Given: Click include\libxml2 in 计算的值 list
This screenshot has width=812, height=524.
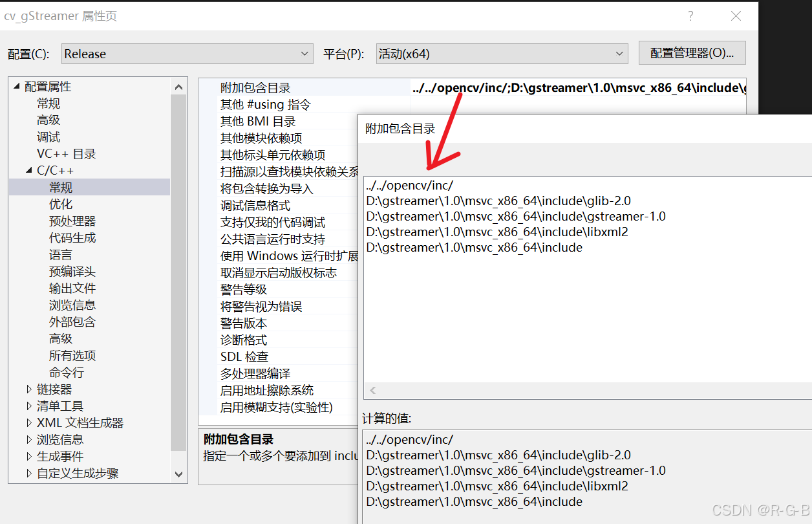Looking at the screenshot, I should point(497,486).
